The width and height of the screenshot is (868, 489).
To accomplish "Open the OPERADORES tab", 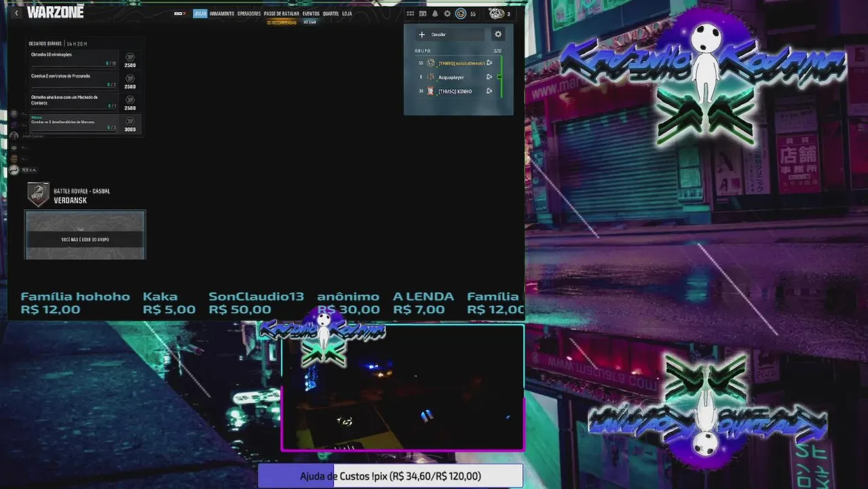I will coord(249,14).
